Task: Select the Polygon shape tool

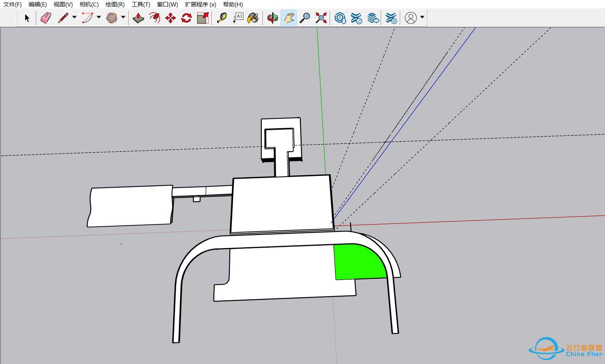Action: [x=111, y=18]
